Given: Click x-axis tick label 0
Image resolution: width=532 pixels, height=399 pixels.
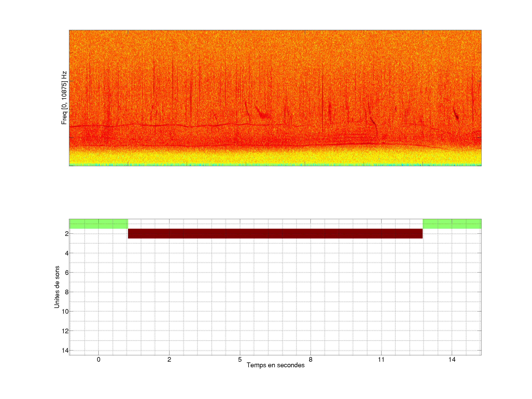Looking at the screenshot, I should point(98,359).
